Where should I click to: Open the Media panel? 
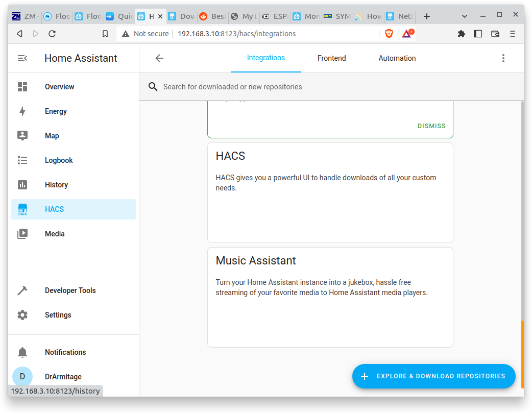point(74,233)
